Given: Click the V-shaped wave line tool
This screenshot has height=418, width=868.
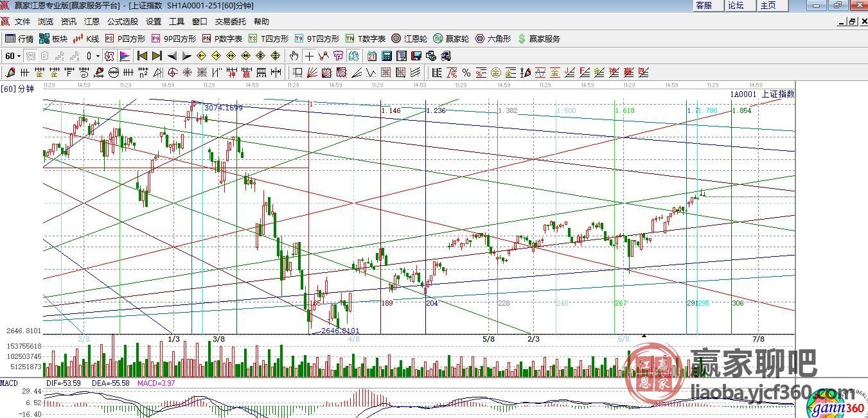Looking at the screenshot, I should pyautogui.click(x=371, y=72).
